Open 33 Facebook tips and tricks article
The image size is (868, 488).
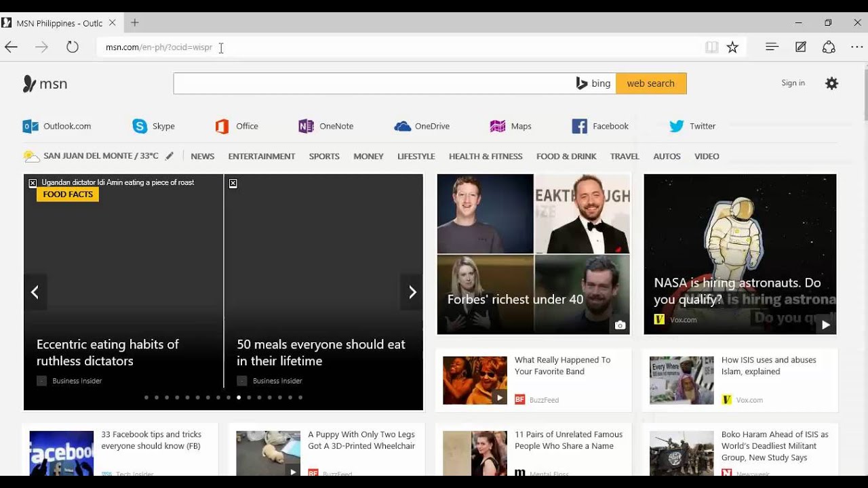151,441
